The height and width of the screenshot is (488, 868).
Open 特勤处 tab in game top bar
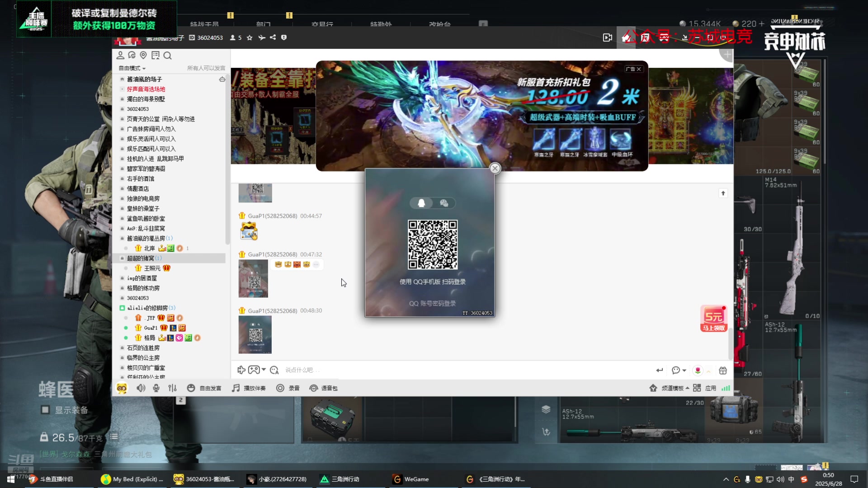point(381,24)
